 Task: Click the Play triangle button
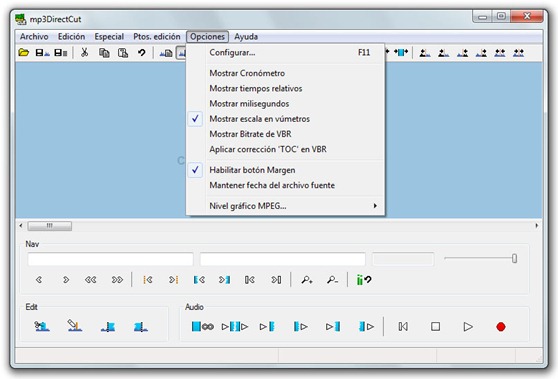click(468, 326)
